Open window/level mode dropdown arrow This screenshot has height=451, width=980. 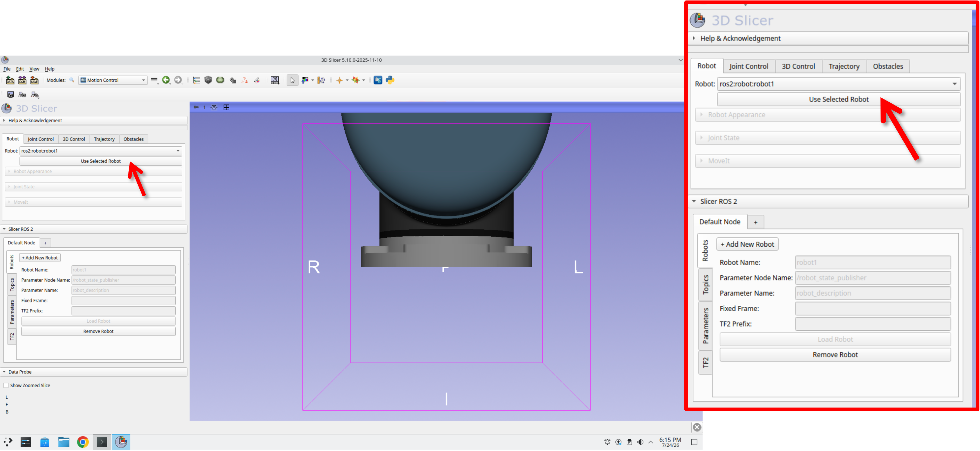(313, 80)
